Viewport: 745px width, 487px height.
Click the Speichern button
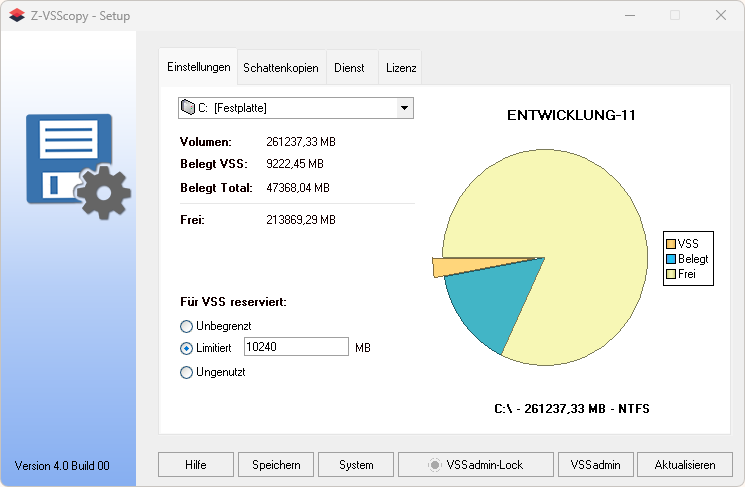click(x=275, y=465)
